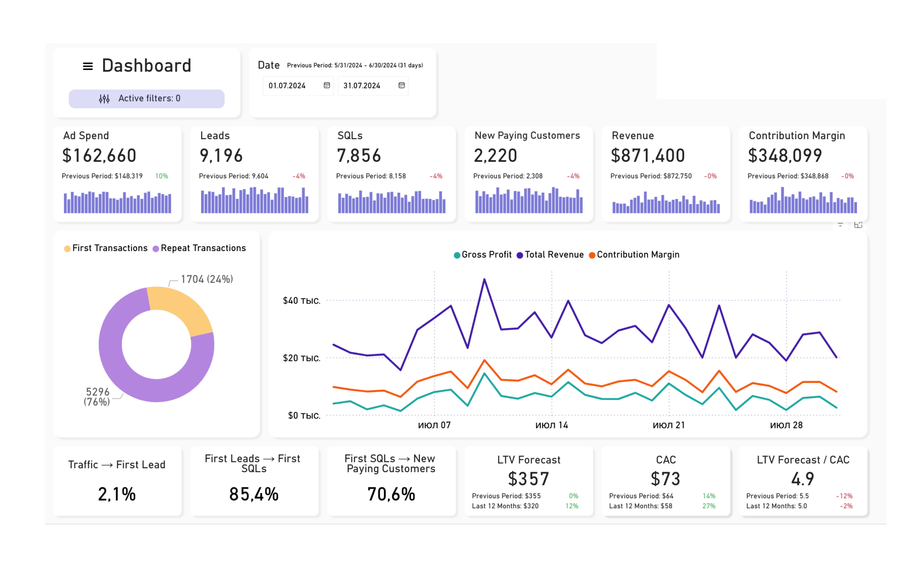The height and width of the screenshot is (561, 924).
Task: Highlight Contribution Margin in chart legend
Action: pos(634,255)
